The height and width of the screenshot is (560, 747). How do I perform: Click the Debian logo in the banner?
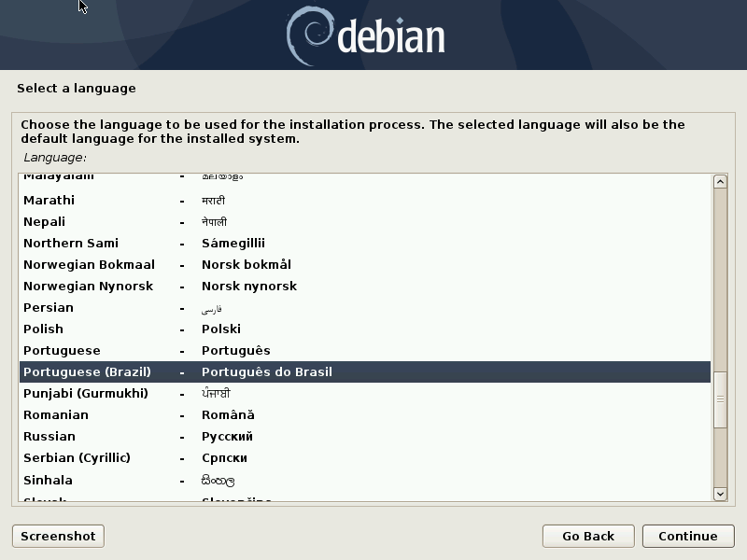365,36
